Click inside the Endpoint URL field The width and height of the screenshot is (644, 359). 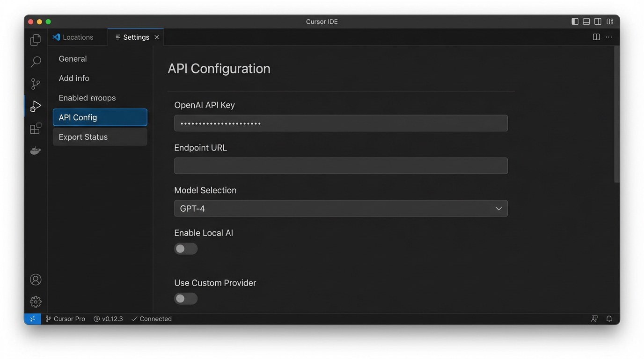(341, 165)
